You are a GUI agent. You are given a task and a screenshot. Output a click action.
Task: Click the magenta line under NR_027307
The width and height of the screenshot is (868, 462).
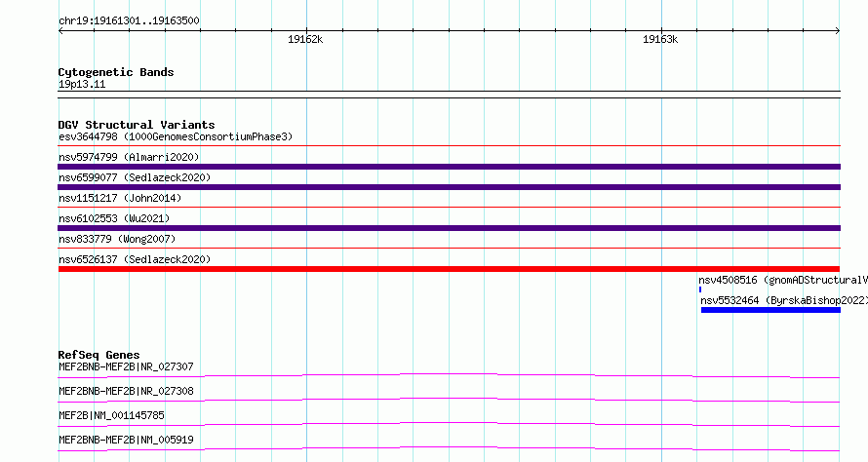click(449, 376)
